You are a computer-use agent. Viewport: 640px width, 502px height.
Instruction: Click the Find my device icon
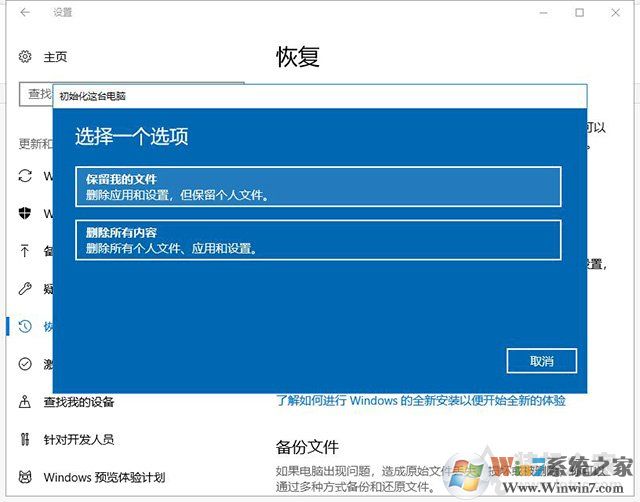(25, 402)
